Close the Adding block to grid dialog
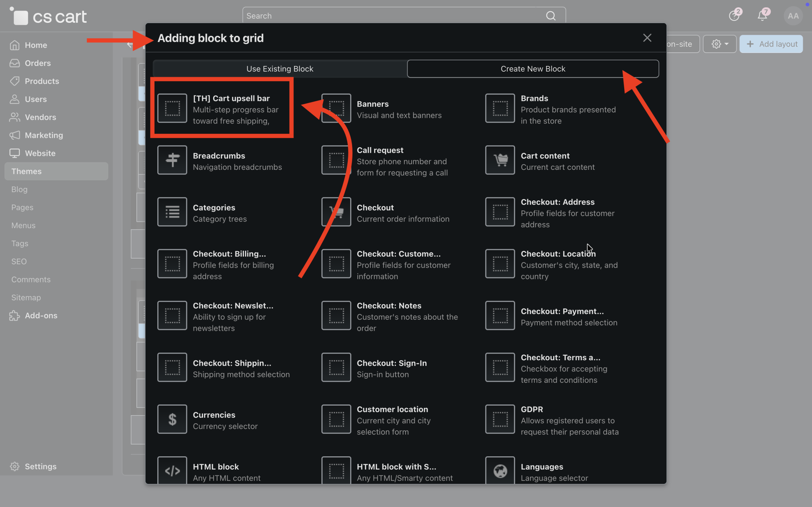The image size is (812, 507). point(647,38)
